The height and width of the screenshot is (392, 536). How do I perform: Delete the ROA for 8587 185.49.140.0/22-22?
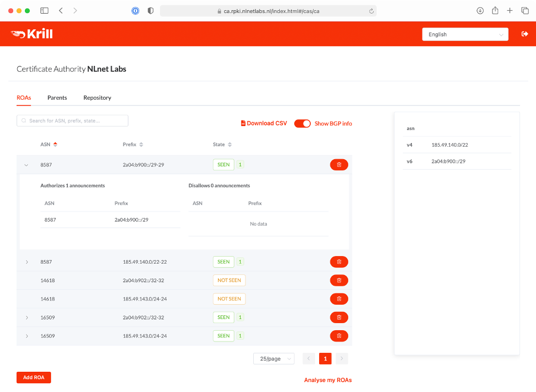click(x=339, y=262)
